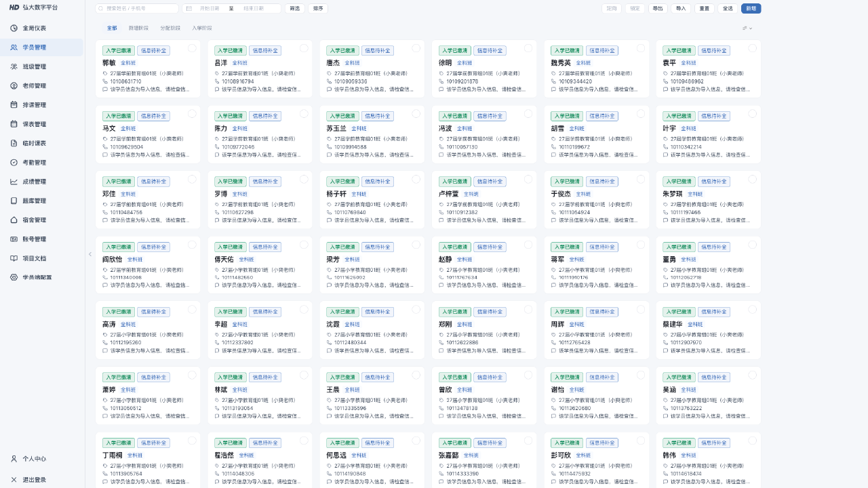
Task: Mark 朱梦琪's card selection circle
Action: pyautogui.click(x=752, y=179)
